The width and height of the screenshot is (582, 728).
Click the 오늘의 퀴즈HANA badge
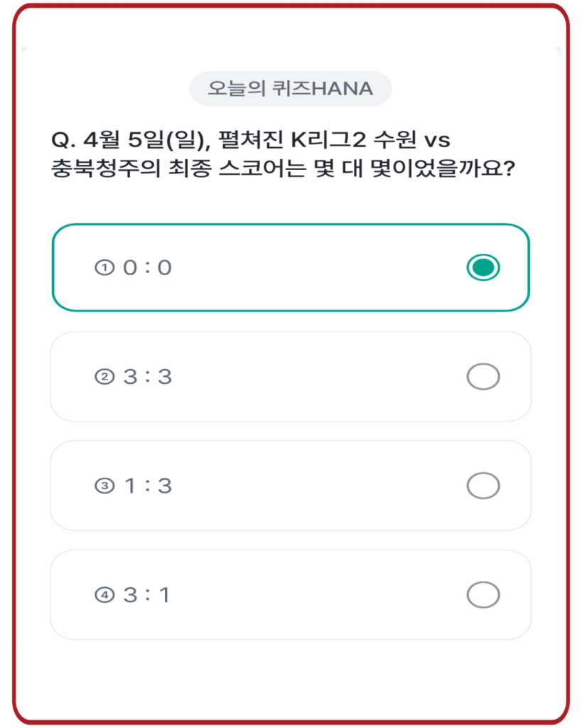290,89
